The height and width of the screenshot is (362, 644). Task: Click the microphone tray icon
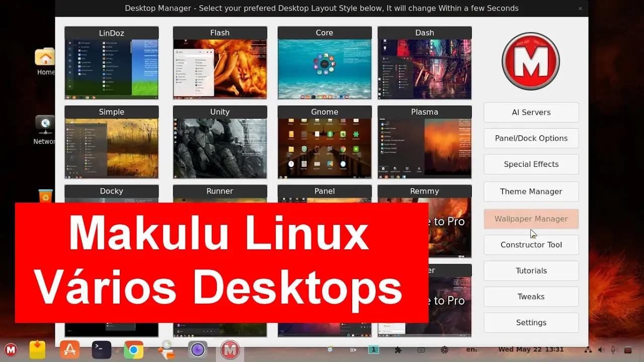(x=613, y=350)
